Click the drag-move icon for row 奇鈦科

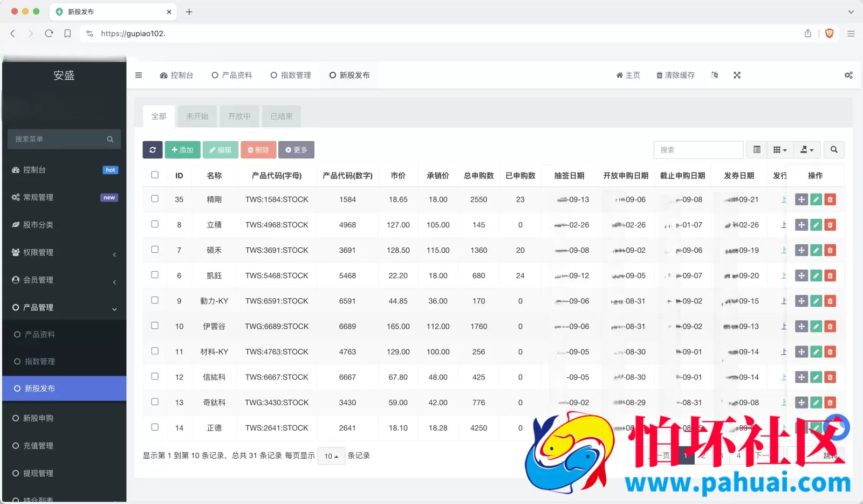click(x=802, y=403)
